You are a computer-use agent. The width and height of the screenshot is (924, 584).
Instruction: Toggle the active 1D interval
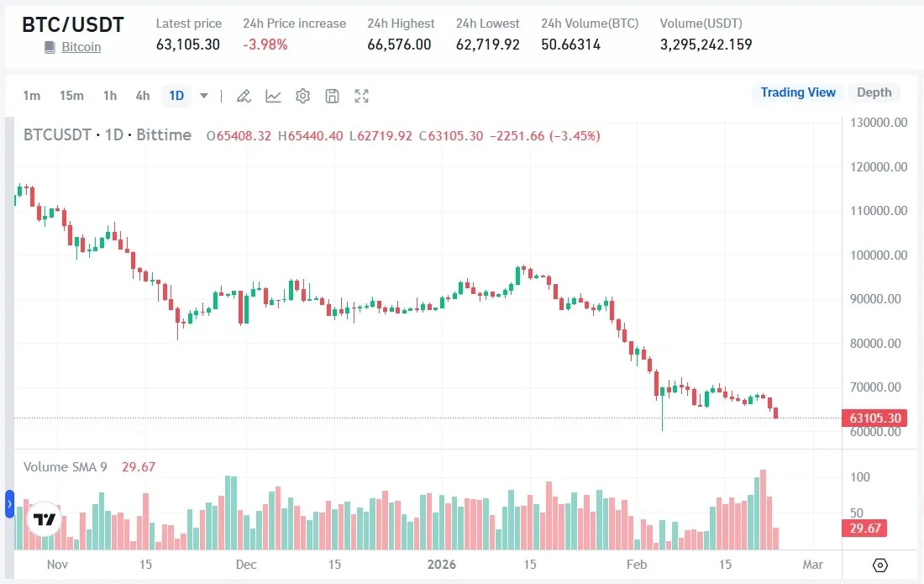pyautogui.click(x=176, y=96)
